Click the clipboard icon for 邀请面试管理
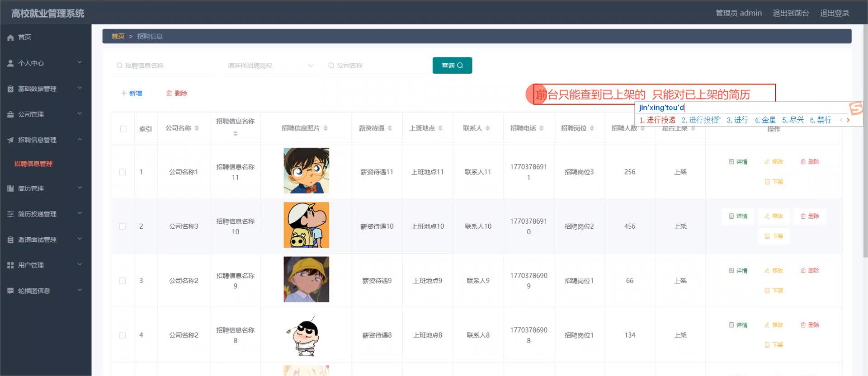Image resolution: width=868 pixels, height=376 pixels. 10,240
